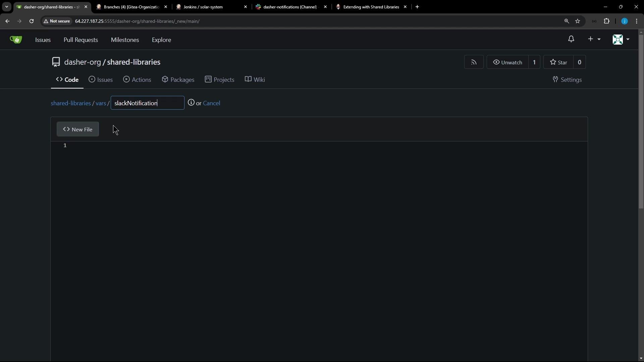Close the Jenkins solar-system tab

(246, 7)
